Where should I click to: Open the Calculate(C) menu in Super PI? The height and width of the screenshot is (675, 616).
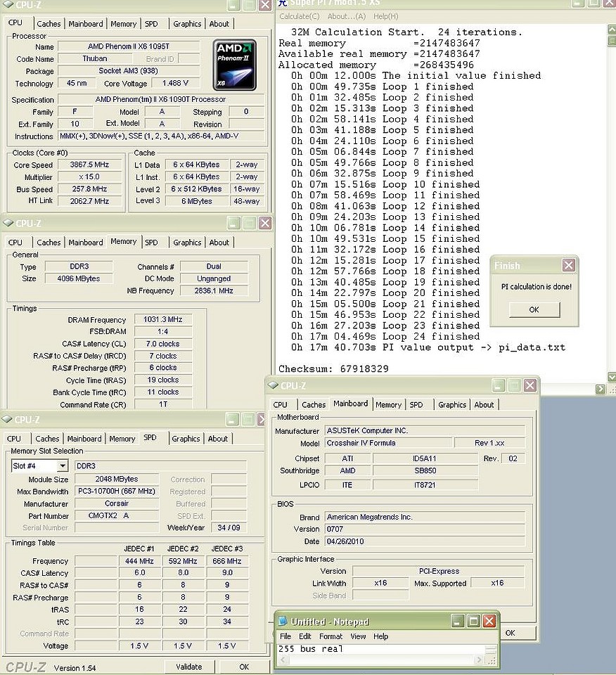pyautogui.click(x=299, y=16)
